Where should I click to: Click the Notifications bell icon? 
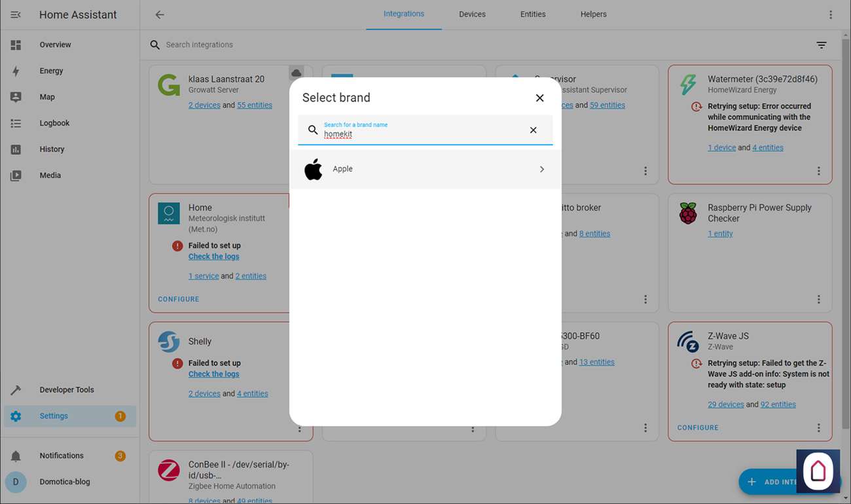(x=16, y=456)
